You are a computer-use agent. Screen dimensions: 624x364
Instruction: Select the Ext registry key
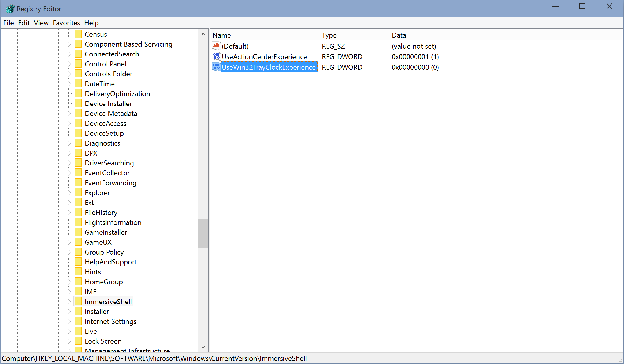point(89,202)
